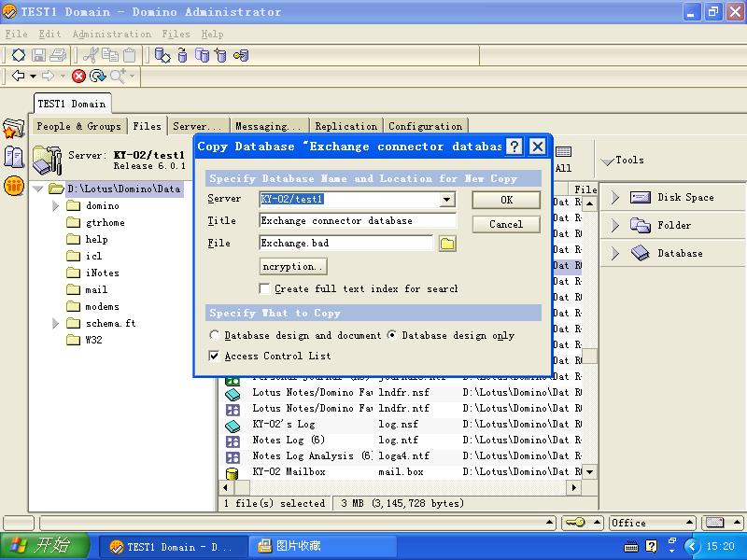Viewport: 747px width, 560px height.
Task: Click the help question mark in dialog title
Action: click(x=514, y=147)
